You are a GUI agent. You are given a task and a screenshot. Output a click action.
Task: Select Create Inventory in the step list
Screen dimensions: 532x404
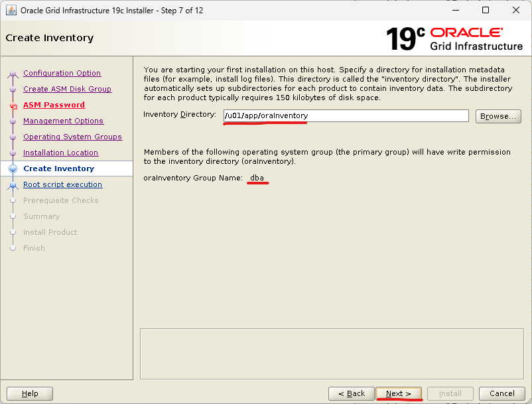(x=58, y=168)
